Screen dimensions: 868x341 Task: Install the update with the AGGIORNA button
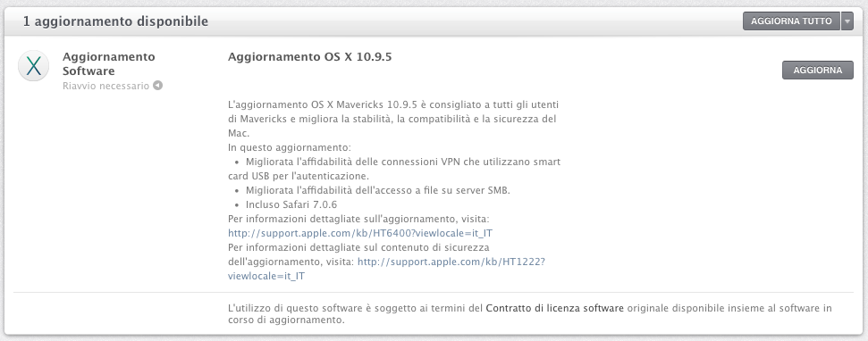coord(818,71)
